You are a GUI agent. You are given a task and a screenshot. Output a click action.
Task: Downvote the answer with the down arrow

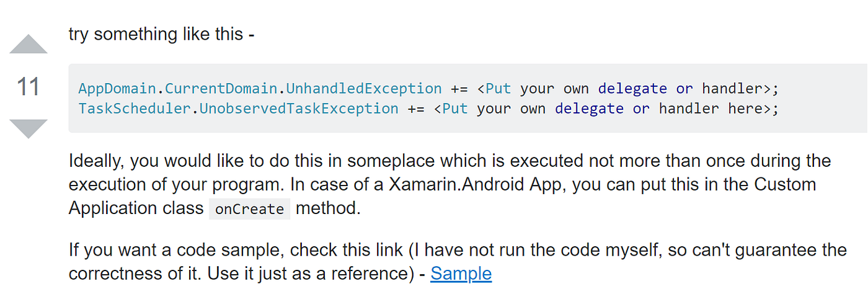(29, 128)
